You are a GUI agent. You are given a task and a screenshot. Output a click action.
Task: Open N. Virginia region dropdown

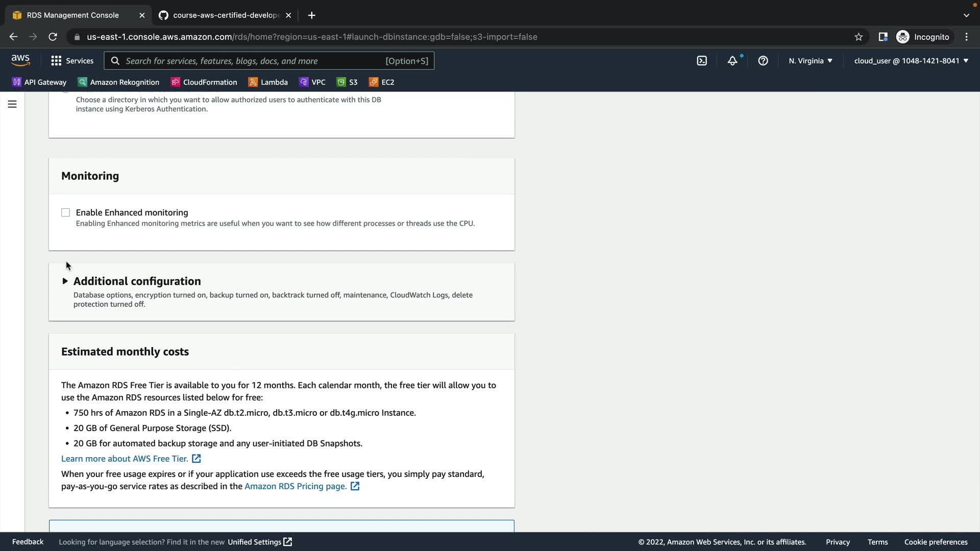(x=810, y=61)
